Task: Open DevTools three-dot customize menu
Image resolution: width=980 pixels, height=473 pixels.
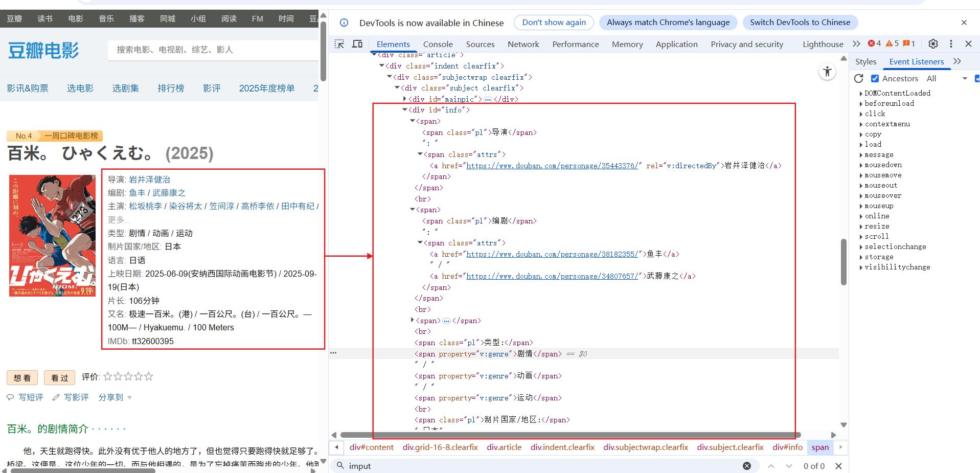Action: tap(951, 44)
